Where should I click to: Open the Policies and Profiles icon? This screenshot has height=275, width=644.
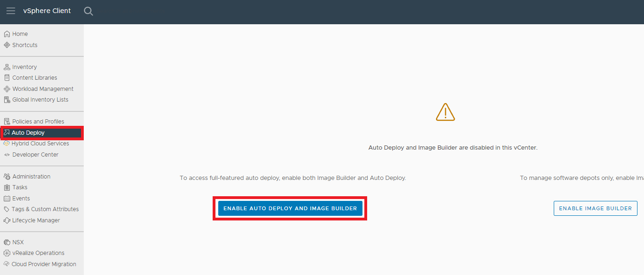click(7, 121)
